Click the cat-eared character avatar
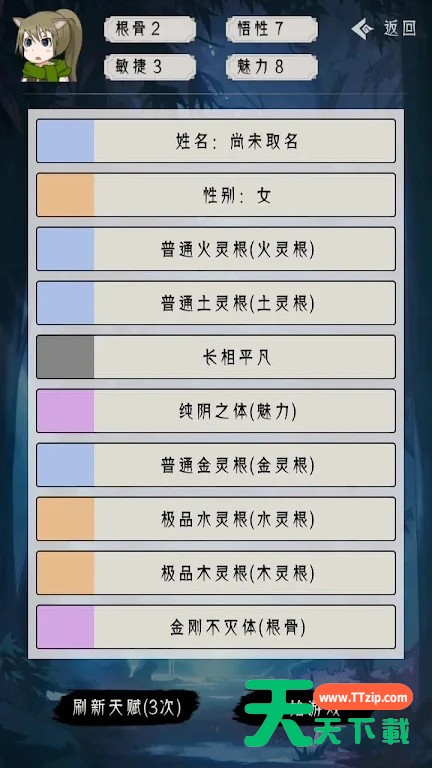The height and width of the screenshot is (768, 432). (x=48, y=47)
